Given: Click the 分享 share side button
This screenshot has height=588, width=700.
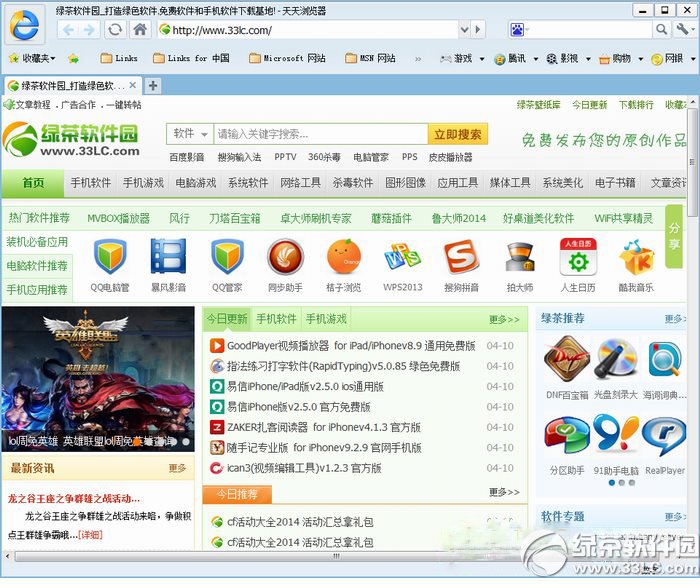Looking at the screenshot, I should [674, 237].
